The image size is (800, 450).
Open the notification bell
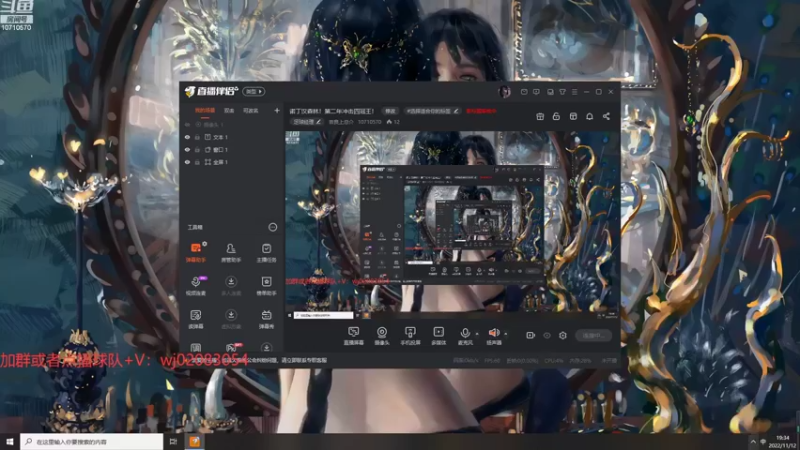point(589,116)
